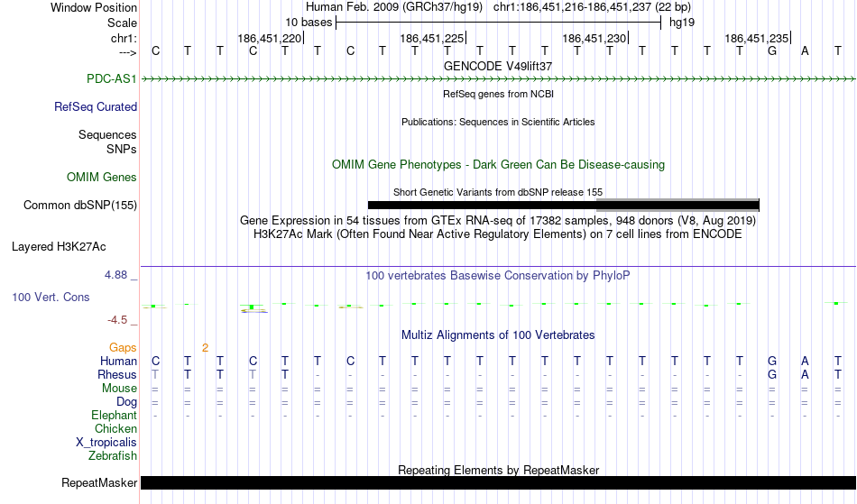Open the RefSeq Curated track label

pos(96,106)
